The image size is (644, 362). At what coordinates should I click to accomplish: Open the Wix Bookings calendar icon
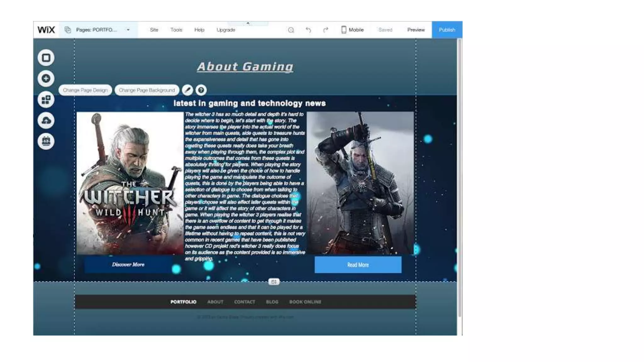pos(46,141)
